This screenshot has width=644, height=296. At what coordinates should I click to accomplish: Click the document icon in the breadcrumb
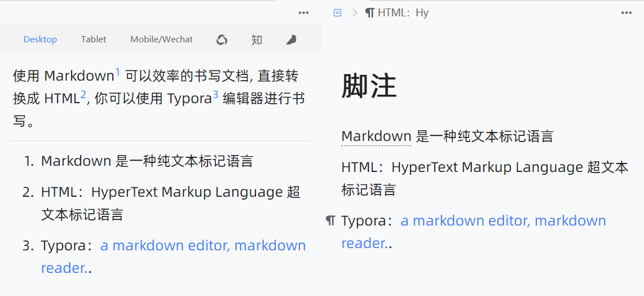coord(337,13)
